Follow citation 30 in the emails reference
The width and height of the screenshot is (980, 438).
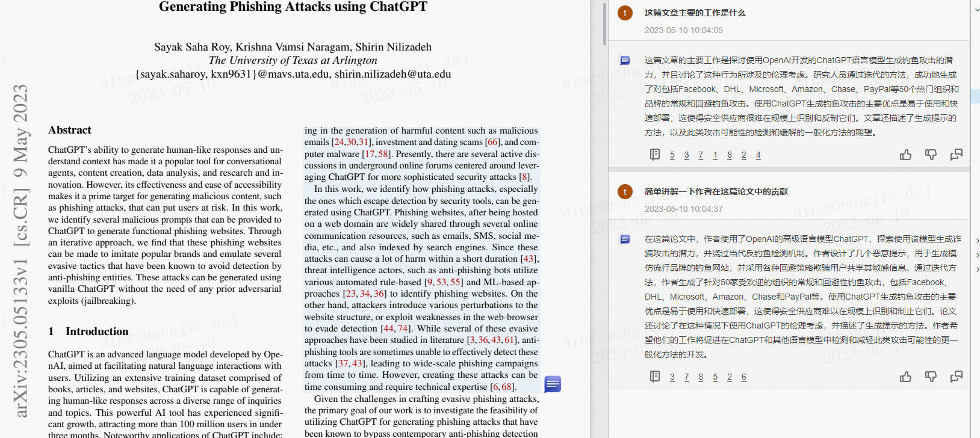(x=351, y=142)
